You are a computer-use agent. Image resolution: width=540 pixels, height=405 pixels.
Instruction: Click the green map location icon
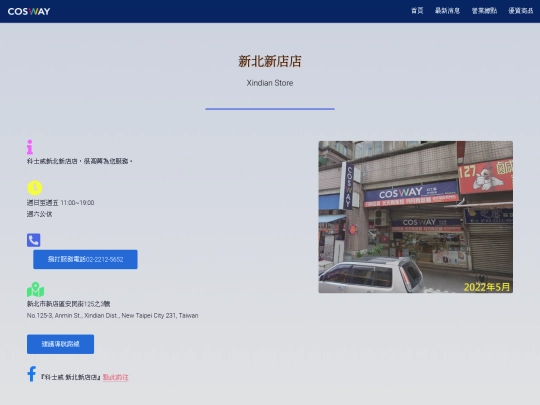pyautogui.click(x=35, y=290)
